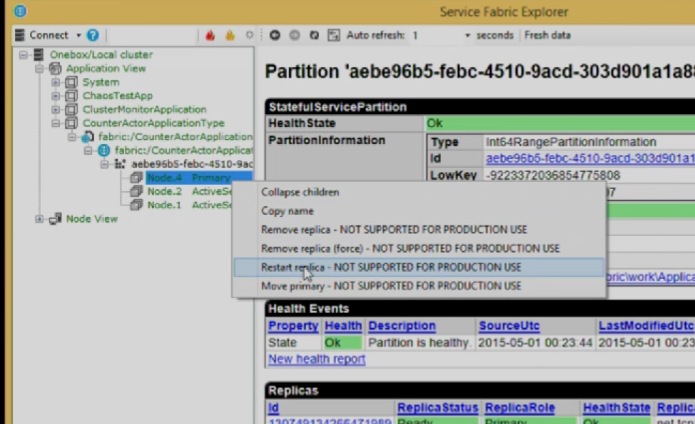Click the Int64RangePartitionInformation Type value

571,142
